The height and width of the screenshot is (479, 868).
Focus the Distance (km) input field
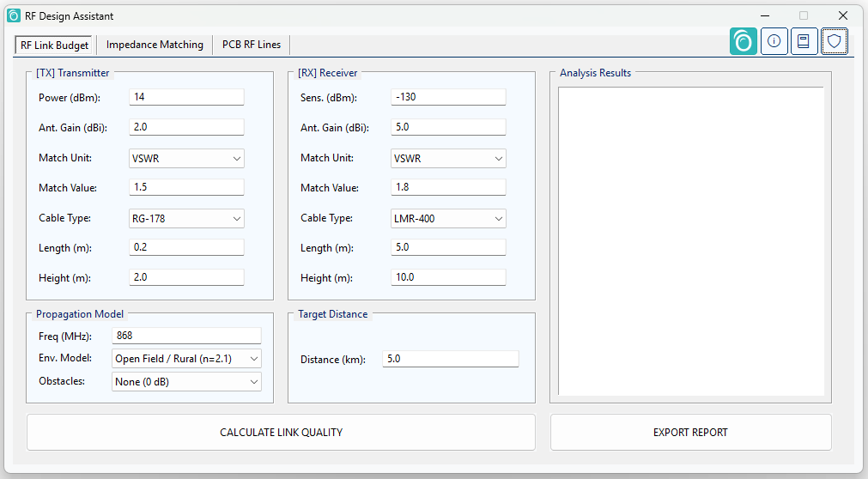coord(450,359)
